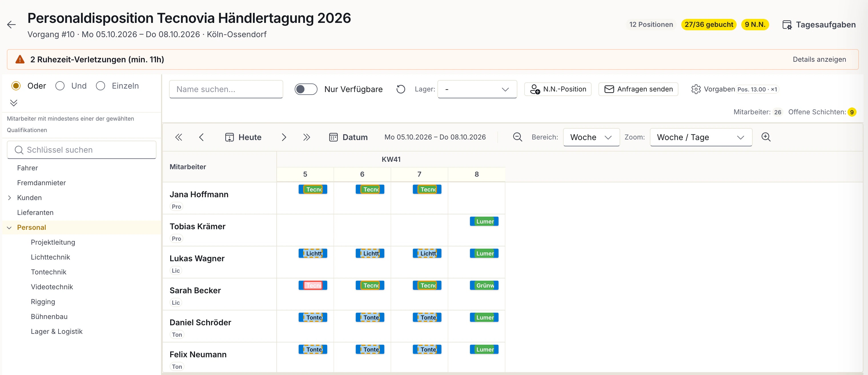Select Tontechnik qualification
Viewport: 868px width, 375px height.
(49, 272)
